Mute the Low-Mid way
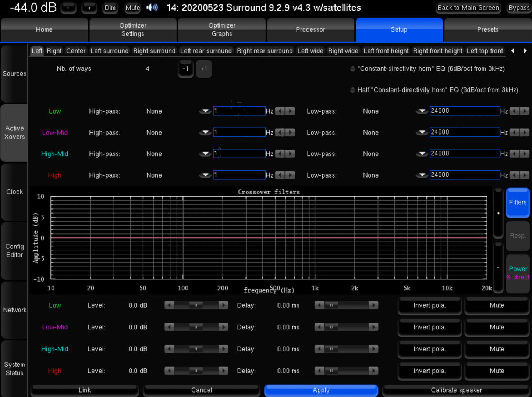 (497, 327)
